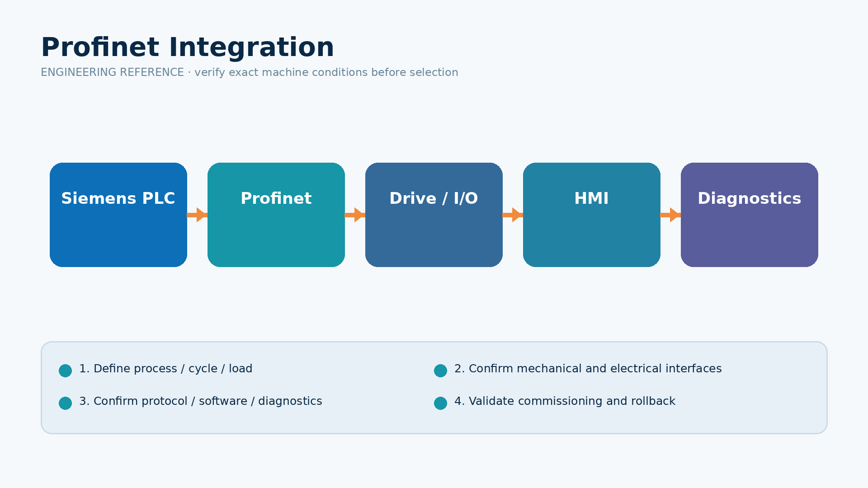Select the Profinet block

(x=276, y=215)
